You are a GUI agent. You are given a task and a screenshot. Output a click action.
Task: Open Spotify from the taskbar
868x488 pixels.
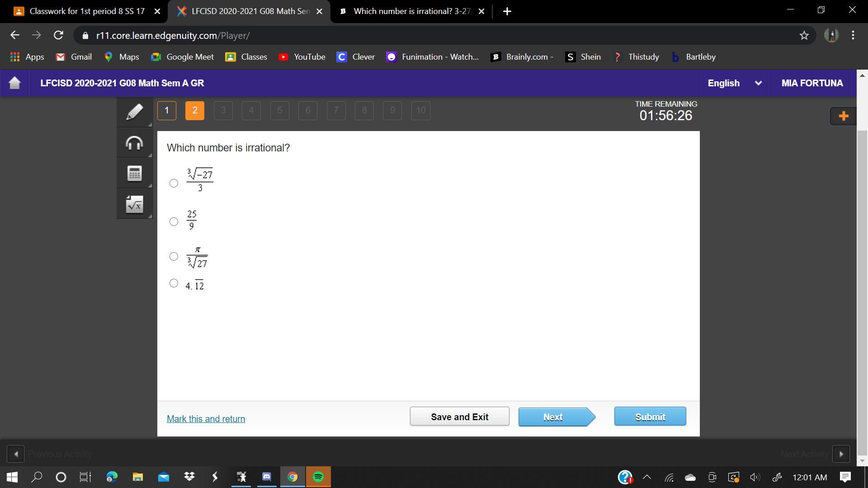318,477
